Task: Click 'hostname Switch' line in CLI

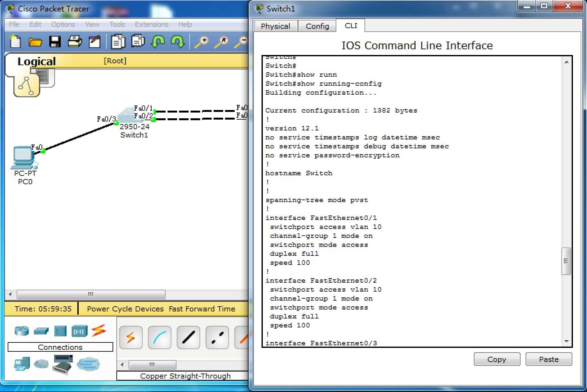Action: point(299,173)
